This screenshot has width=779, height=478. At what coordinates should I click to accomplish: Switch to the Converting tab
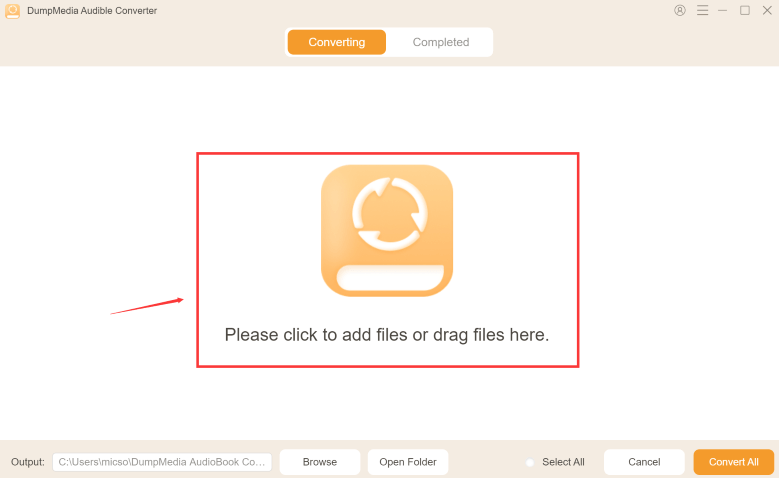336,42
